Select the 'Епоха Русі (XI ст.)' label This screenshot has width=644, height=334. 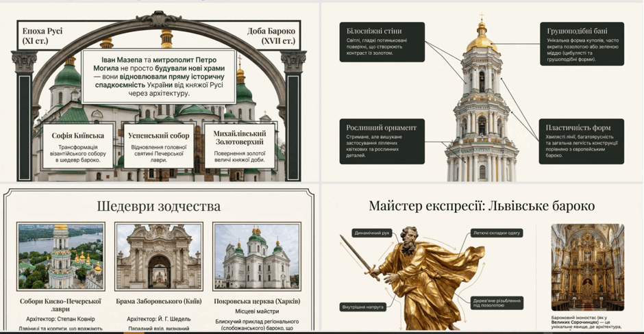[42, 36]
